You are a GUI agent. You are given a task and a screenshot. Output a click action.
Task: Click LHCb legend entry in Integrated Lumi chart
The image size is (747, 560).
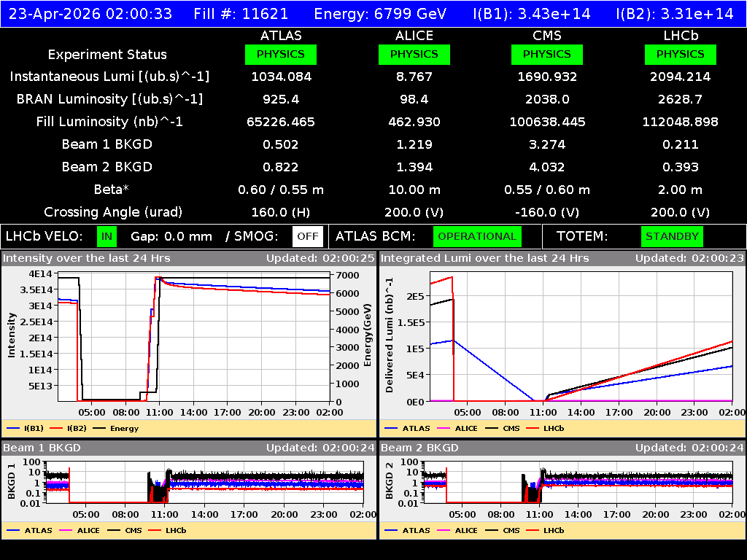(x=545, y=429)
